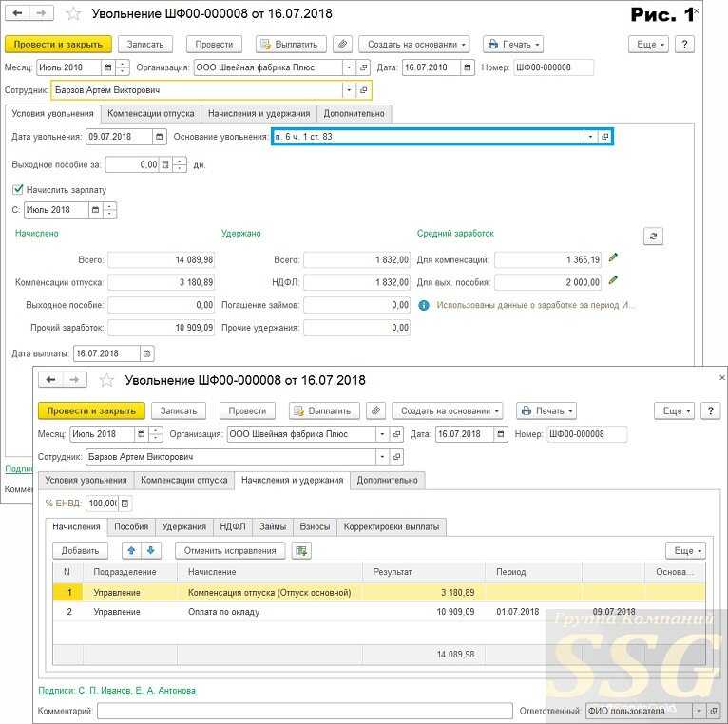The width and height of the screenshot is (728, 724).
Task: Move accrual row up with blue arrow
Action: [x=131, y=550]
